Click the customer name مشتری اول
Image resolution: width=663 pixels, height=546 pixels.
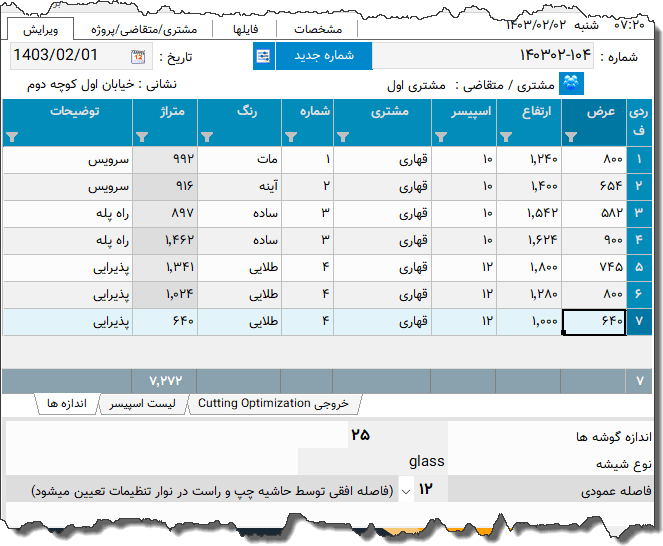(416, 85)
